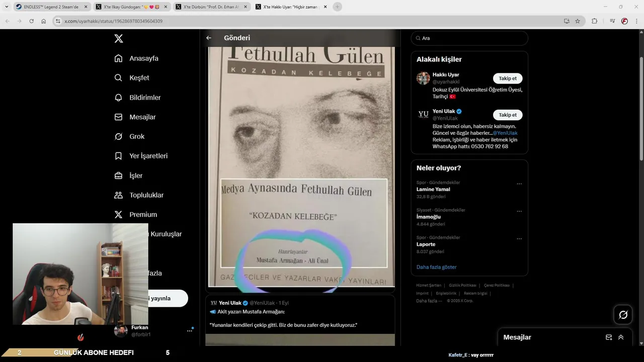Expand Mesajlar drawer with double chevron
This screenshot has width=644, height=362.
[621, 337]
